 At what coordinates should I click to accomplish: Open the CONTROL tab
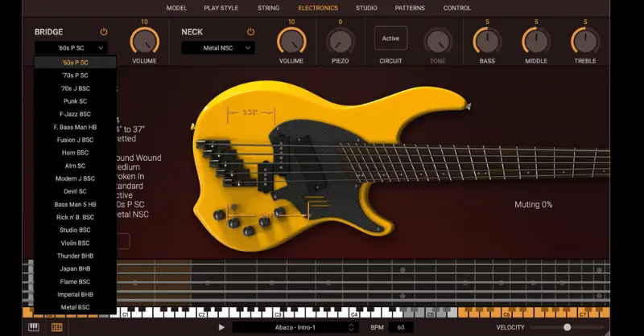(457, 8)
